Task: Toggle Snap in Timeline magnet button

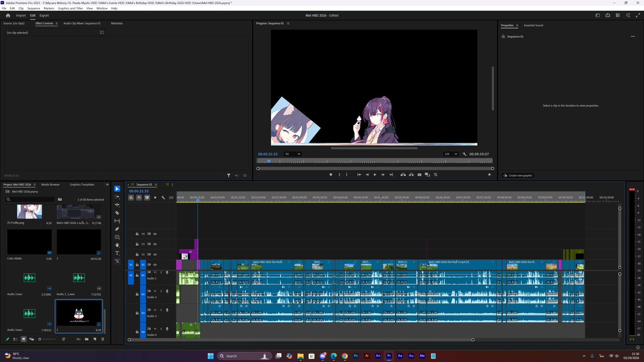Action: 139,197
